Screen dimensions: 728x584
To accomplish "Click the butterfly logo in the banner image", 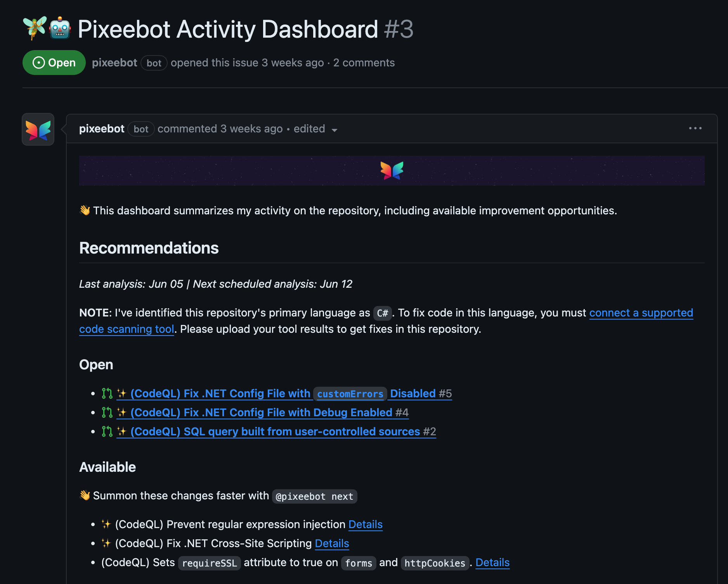I will point(392,170).
